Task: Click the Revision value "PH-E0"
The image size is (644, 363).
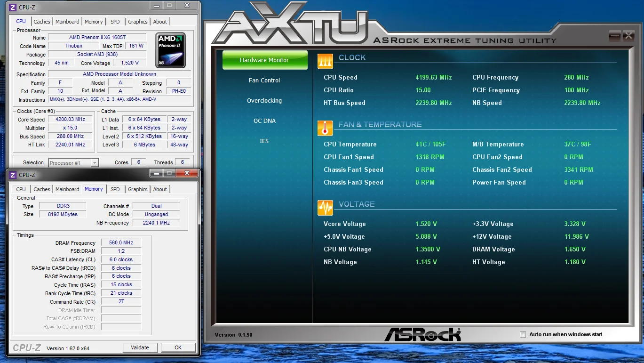Action: pos(179,91)
